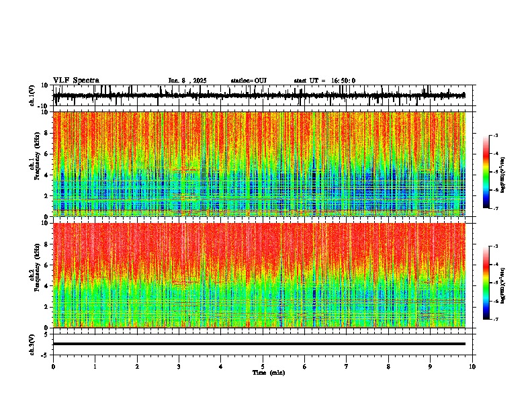Image resolution: width=532 pixels, height=411 pixels.
Task: Click the ch.1 color bar's log(PSD) label
Action: pos(503,175)
